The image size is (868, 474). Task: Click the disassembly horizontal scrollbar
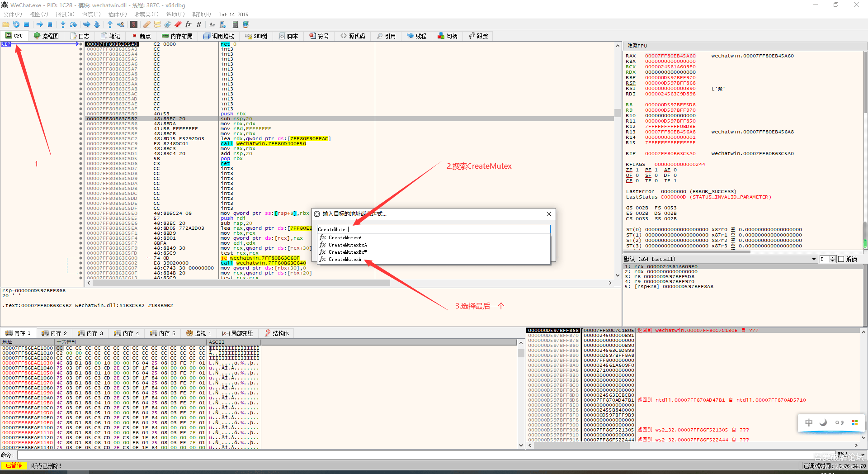pyautogui.click(x=349, y=283)
